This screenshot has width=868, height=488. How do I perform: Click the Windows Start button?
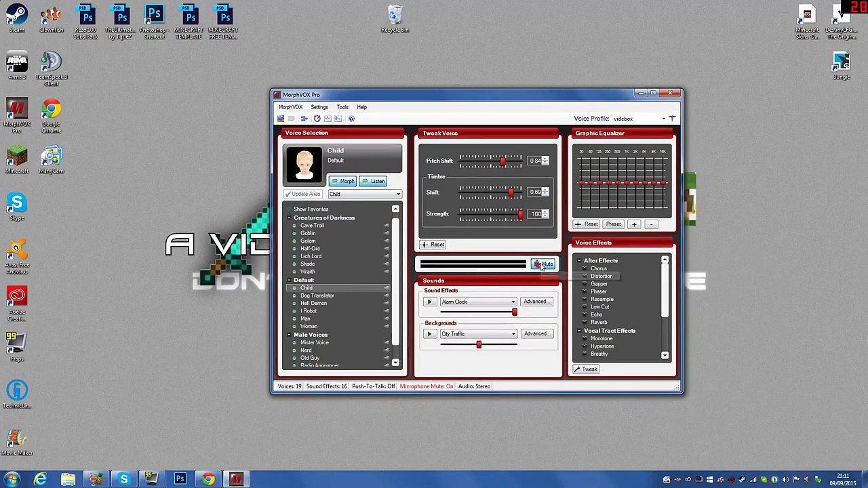click(12, 480)
